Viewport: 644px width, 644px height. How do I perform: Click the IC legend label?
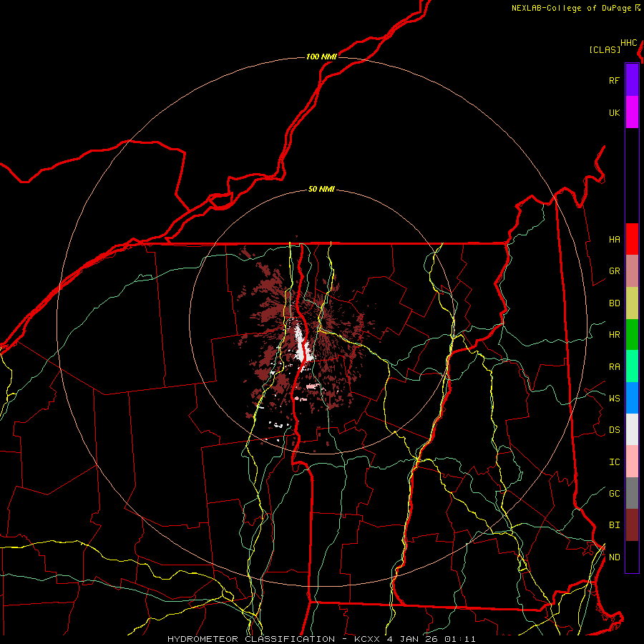pyautogui.click(x=614, y=462)
